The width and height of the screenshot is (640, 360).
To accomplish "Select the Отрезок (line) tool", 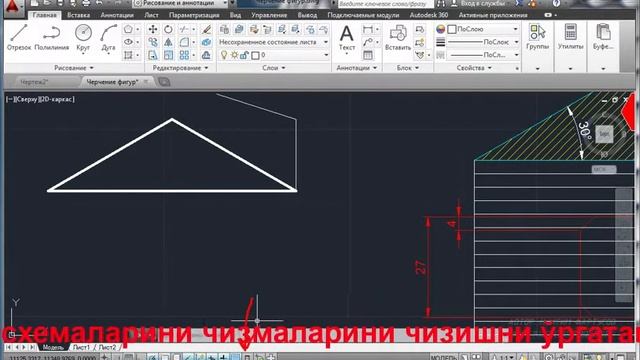I will [19, 37].
